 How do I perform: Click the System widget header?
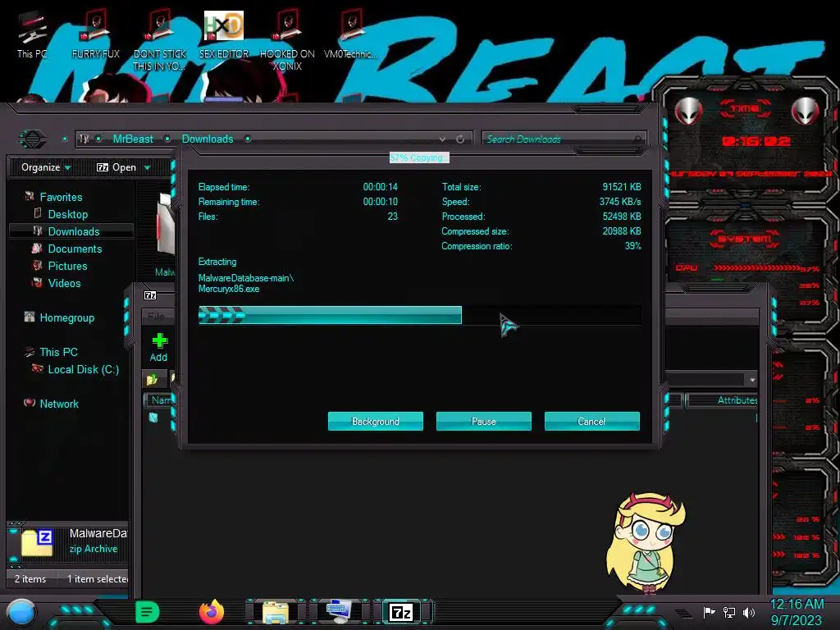tap(744, 239)
